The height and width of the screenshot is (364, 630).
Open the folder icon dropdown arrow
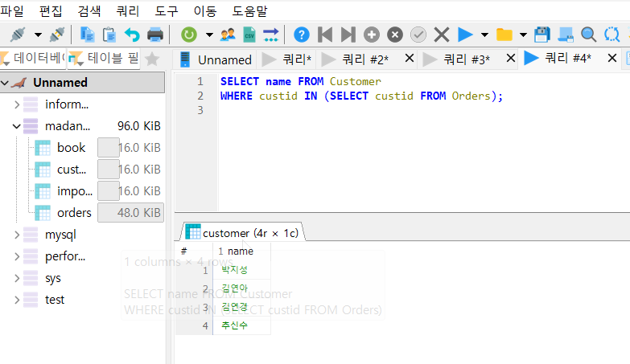pos(523,35)
